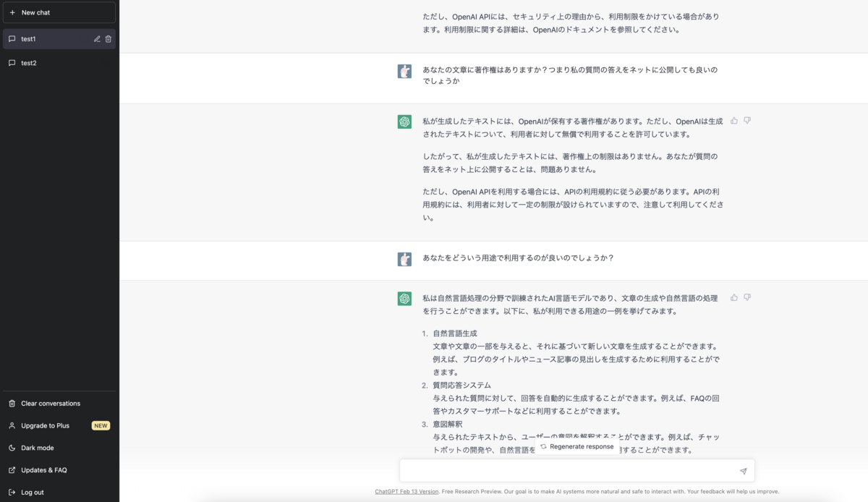Open Updates & FAQ
Screen dimensions: 868x502
[x=59, y=470]
